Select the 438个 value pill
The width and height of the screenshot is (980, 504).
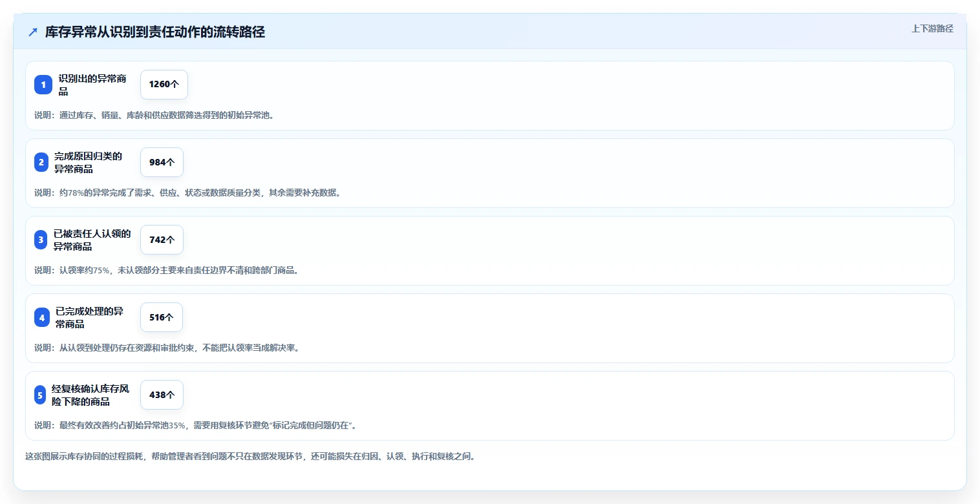(162, 395)
